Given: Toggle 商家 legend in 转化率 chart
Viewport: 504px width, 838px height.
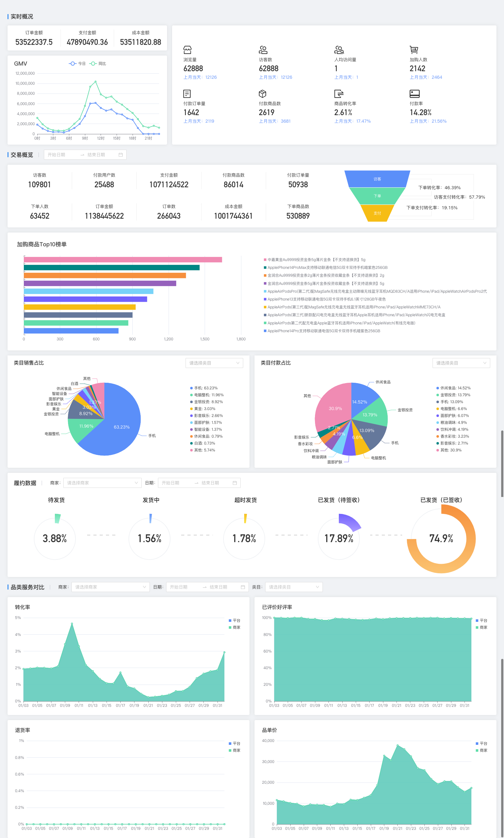Looking at the screenshot, I should click(x=235, y=627).
